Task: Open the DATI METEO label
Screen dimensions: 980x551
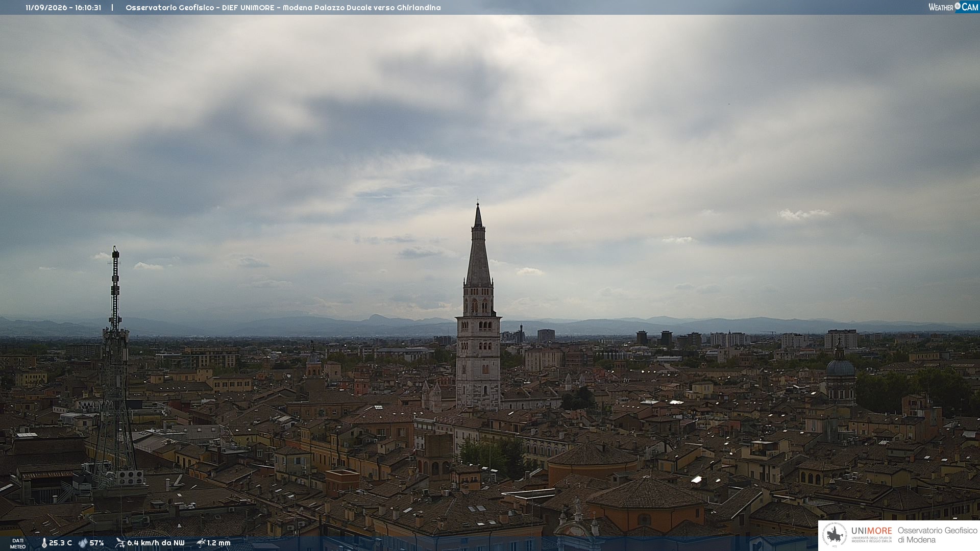Action: click(x=18, y=543)
